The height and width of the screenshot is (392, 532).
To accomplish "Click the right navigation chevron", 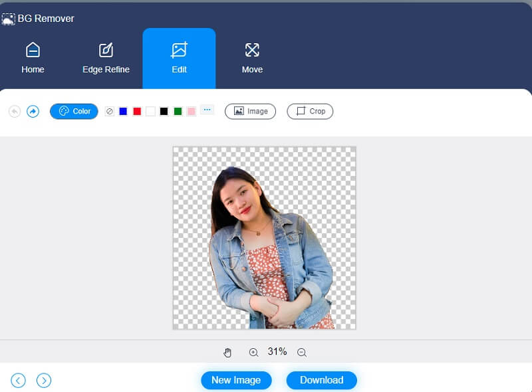I will pos(44,380).
